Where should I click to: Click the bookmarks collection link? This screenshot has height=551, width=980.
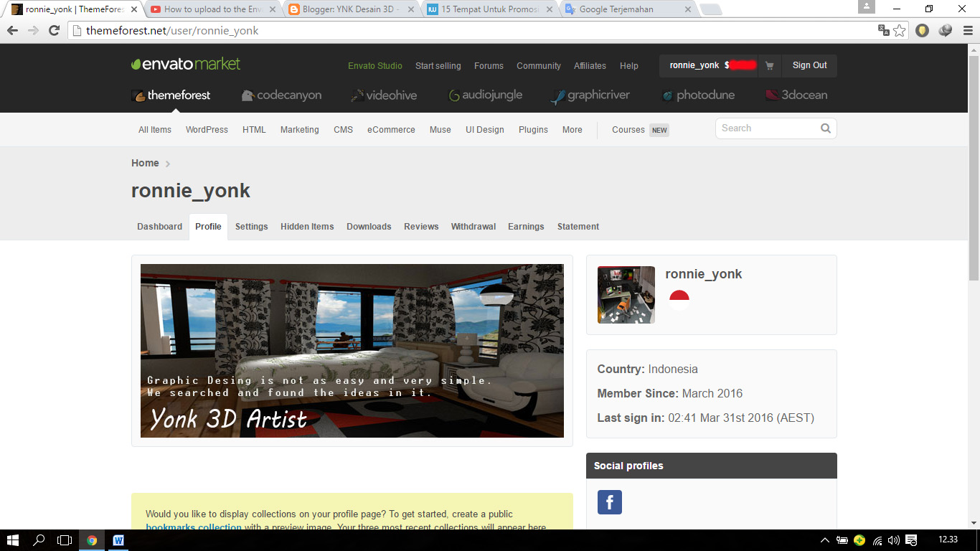click(194, 527)
